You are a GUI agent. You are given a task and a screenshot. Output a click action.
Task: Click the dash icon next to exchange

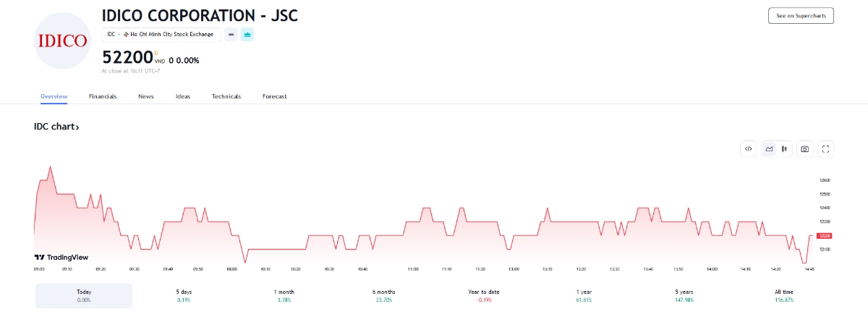coord(231,35)
